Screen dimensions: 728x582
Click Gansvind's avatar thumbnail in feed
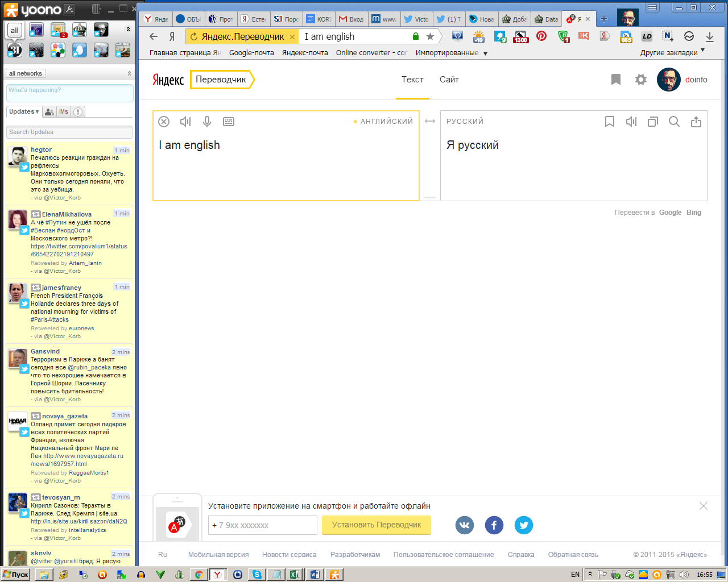tap(18, 358)
